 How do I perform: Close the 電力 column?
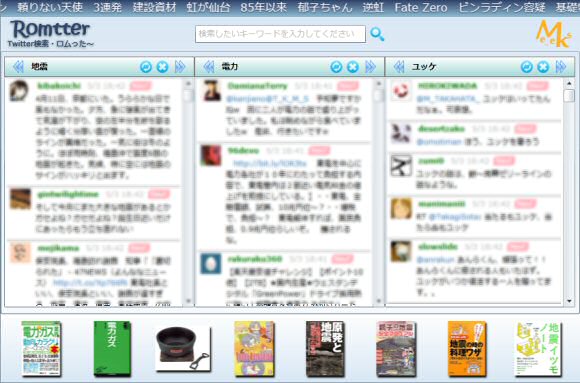[353, 67]
